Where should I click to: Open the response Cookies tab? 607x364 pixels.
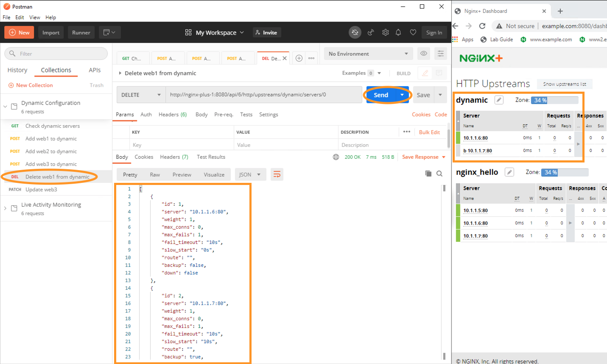click(144, 157)
